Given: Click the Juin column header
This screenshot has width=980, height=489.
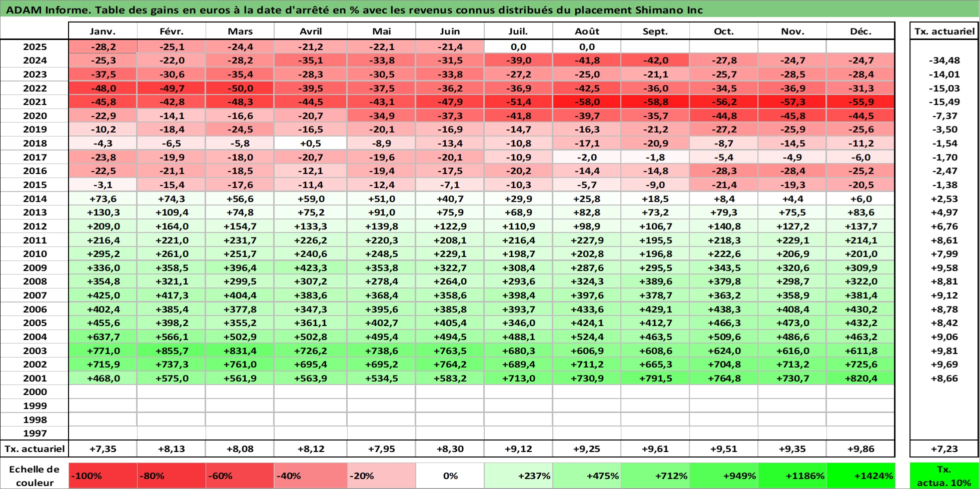Looking at the screenshot, I should 450,31.
